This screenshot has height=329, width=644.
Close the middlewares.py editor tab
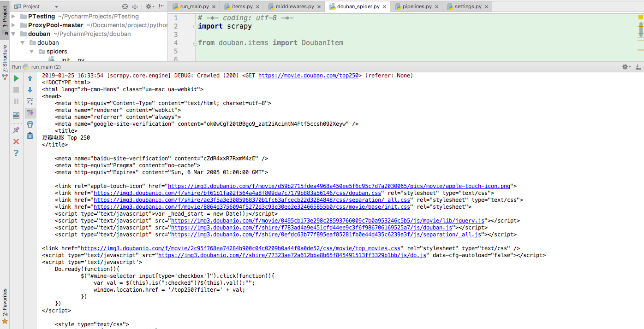point(319,7)
